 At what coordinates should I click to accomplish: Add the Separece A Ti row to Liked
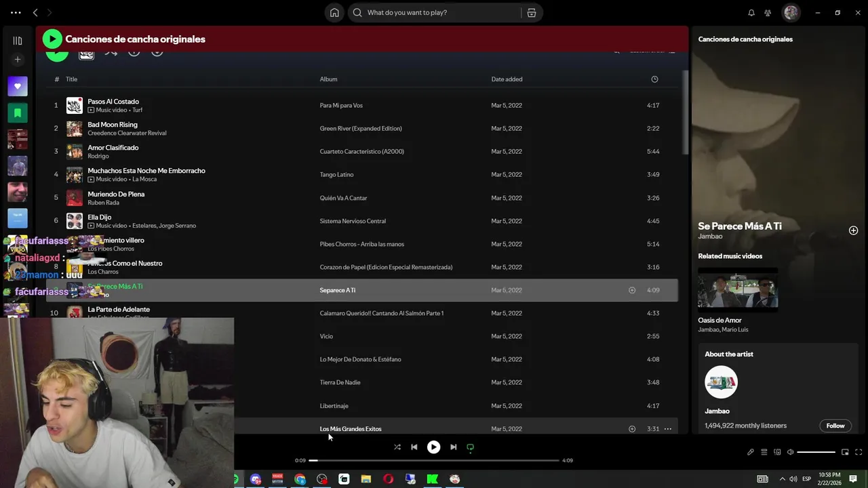632,290
